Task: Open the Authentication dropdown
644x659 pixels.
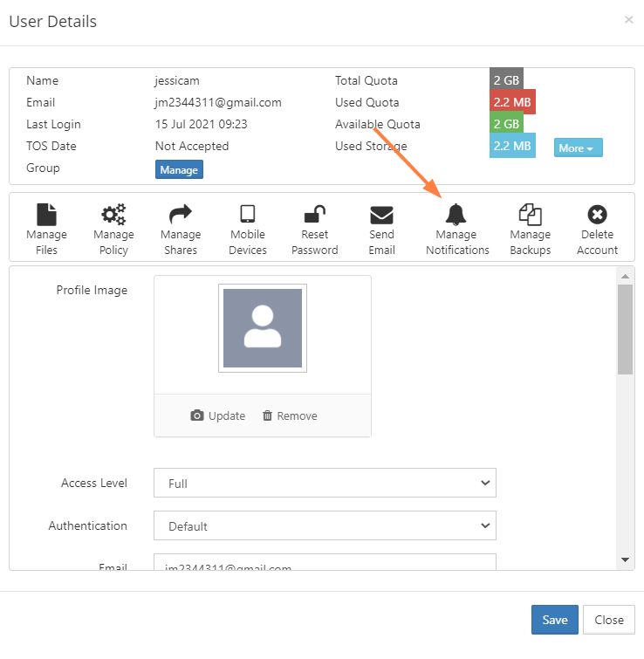Action: click(325, 526)
